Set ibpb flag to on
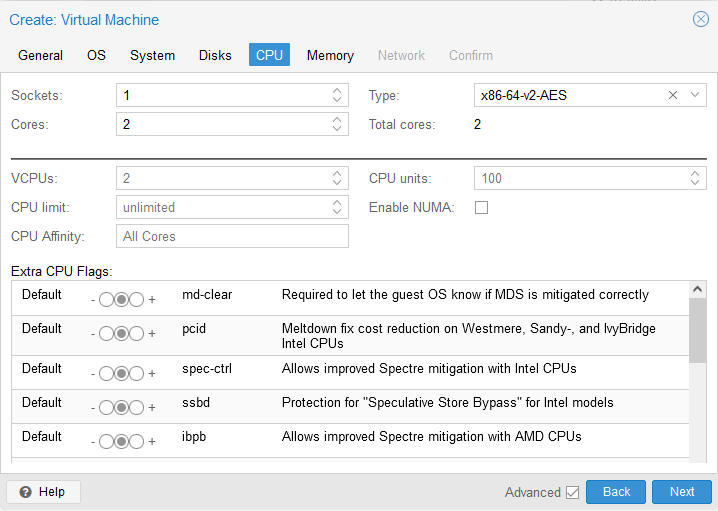This screenshot has width=718, height=511. tap(136, 441)
